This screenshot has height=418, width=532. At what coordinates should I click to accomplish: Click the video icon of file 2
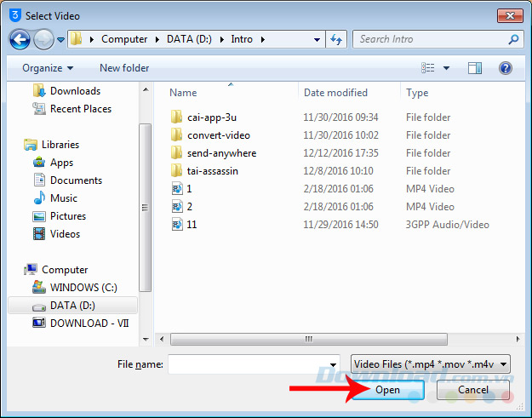click(x=177, y=207)
